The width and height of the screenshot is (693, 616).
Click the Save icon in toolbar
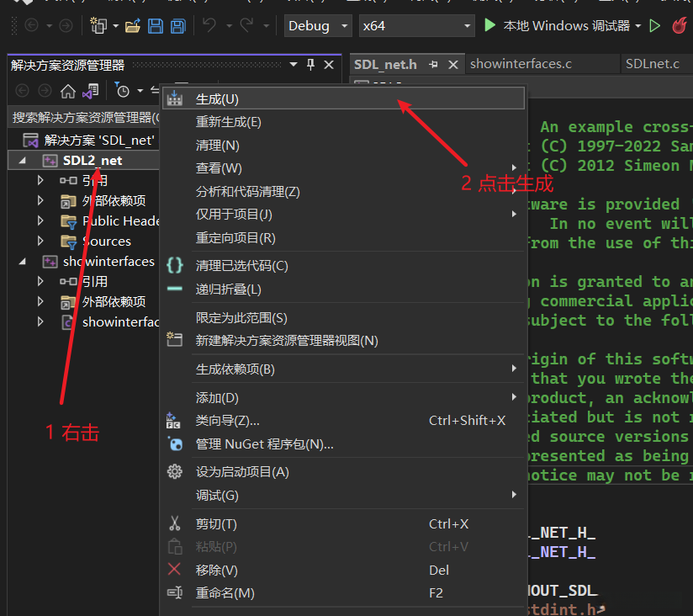tap(155, 25)
